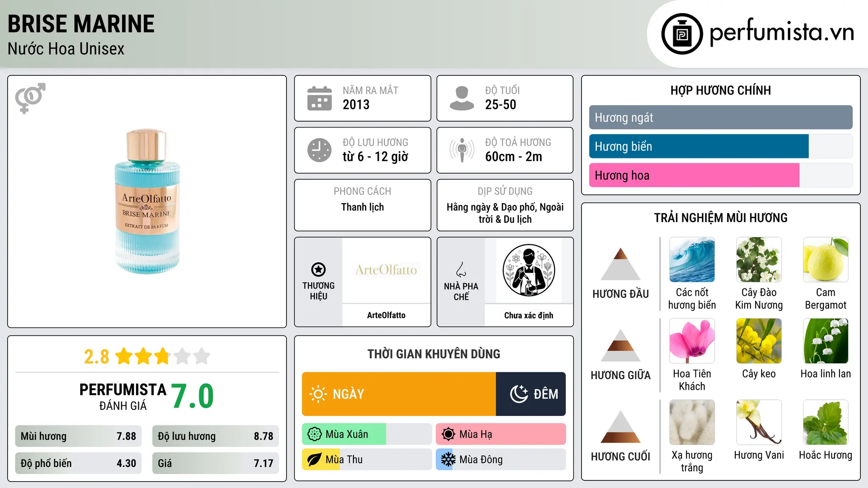The image size is (868, 488).
Task: Click the orange Ngày usage bar
Action: point(399,394)
